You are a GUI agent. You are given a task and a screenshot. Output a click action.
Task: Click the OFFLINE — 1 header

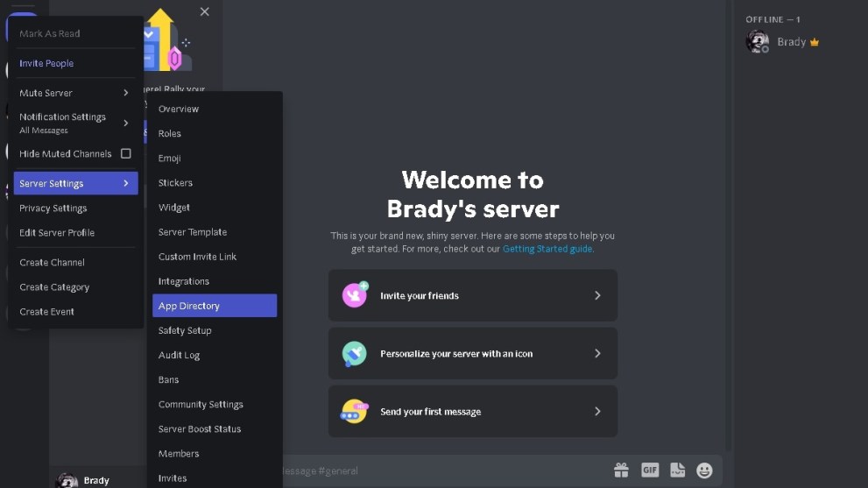(773, 19)
